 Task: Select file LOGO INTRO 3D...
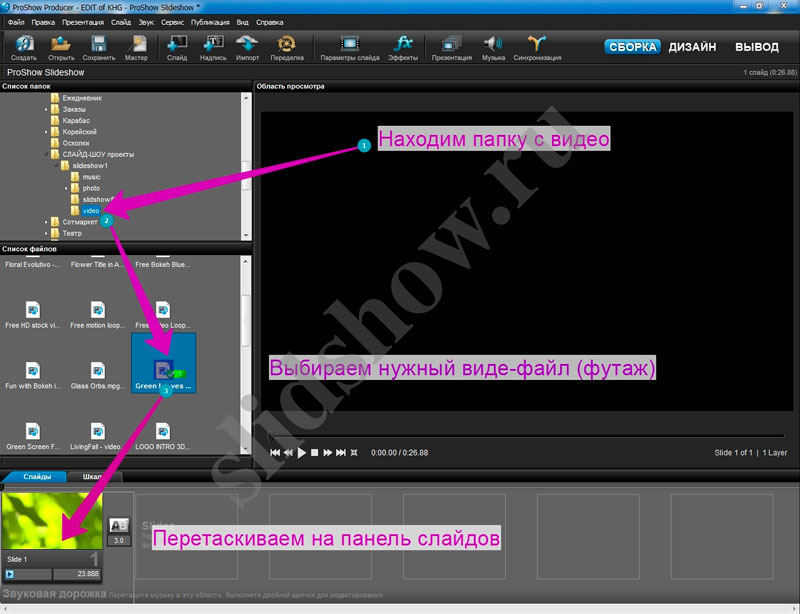(163, 436)
